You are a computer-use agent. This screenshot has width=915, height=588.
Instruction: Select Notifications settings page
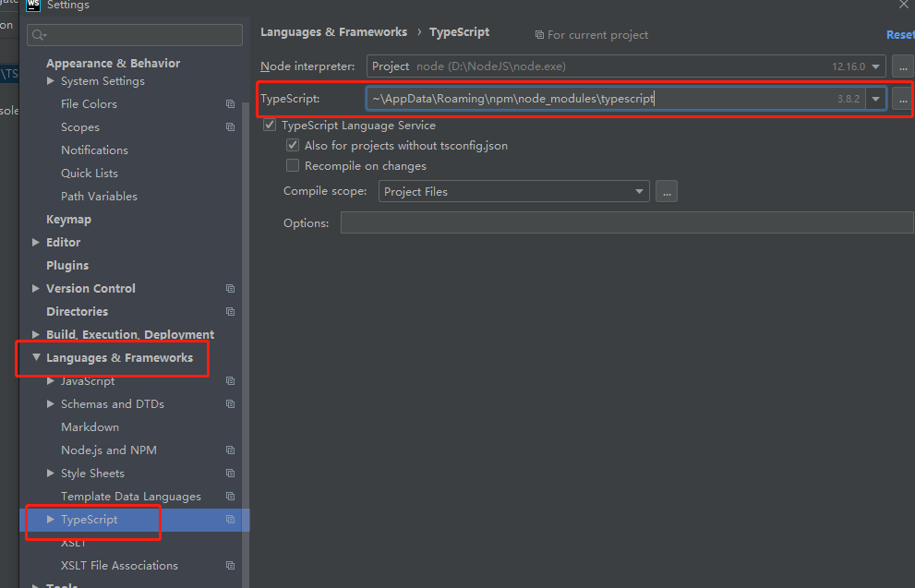pyautogui.click(x=94, y=150)
